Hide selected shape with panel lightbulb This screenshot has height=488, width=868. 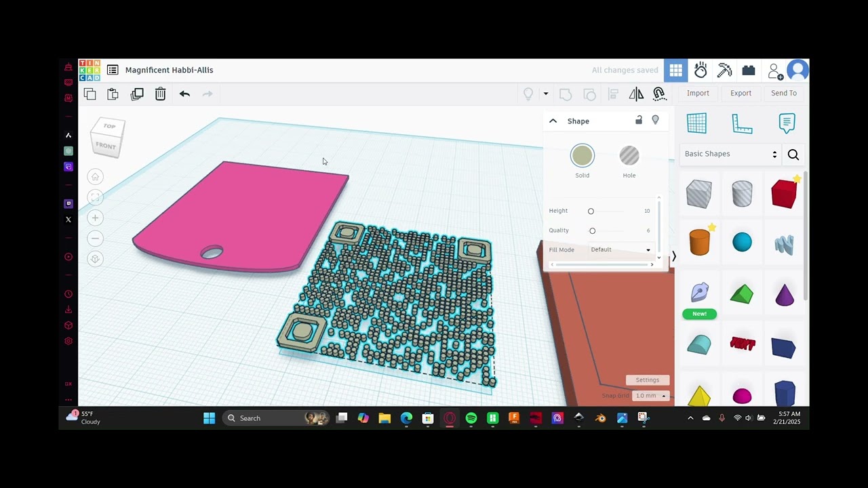pos(655,120)
